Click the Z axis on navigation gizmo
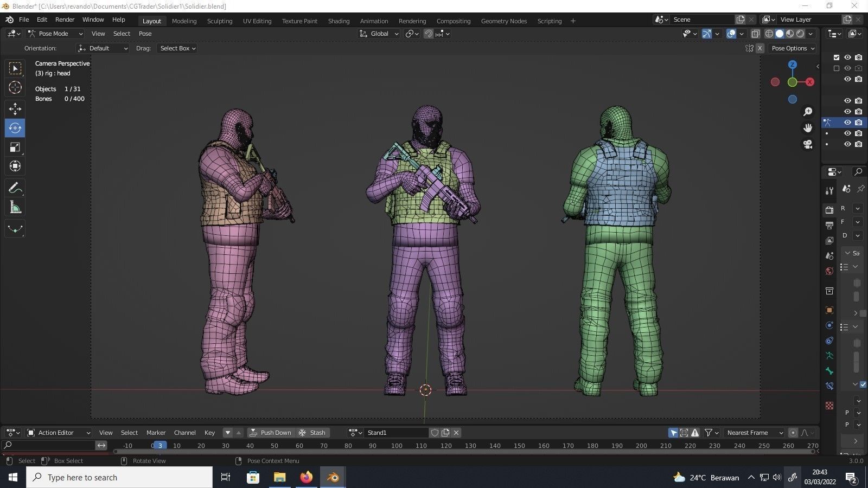868x488 pixels. pos(793,65)
